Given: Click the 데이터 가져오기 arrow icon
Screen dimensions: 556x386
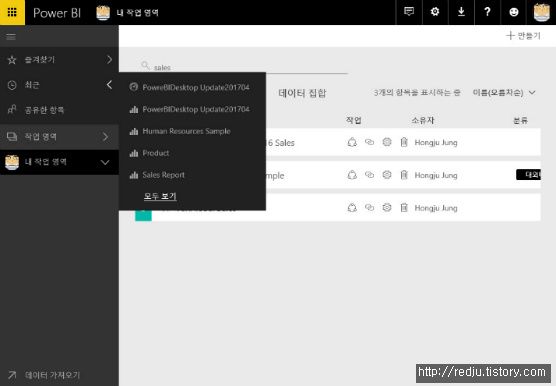Looking at the screenshot, I should pos(12,375).
